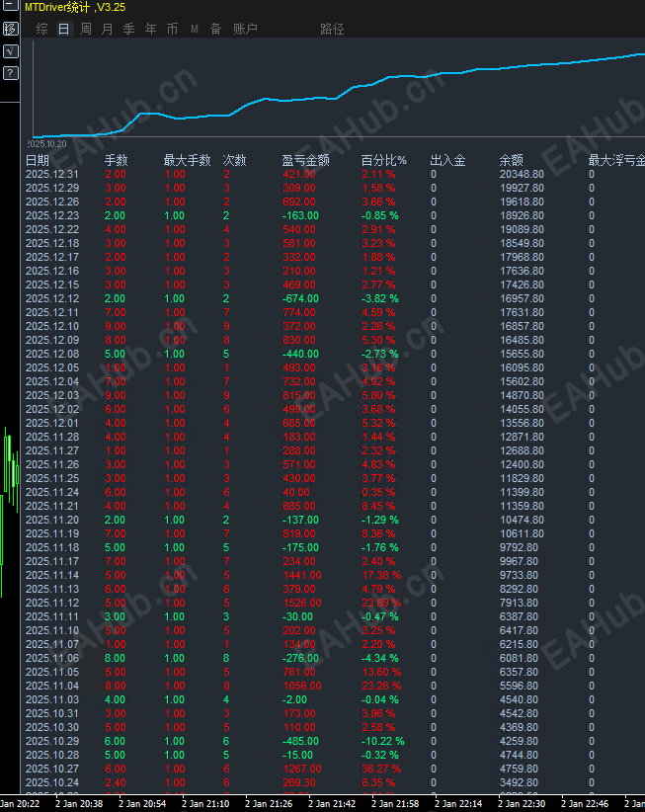645x812 pixels.
Task: Select the 2025.12.23 date row
Action: pyautogui.click(x=51, y=216)
